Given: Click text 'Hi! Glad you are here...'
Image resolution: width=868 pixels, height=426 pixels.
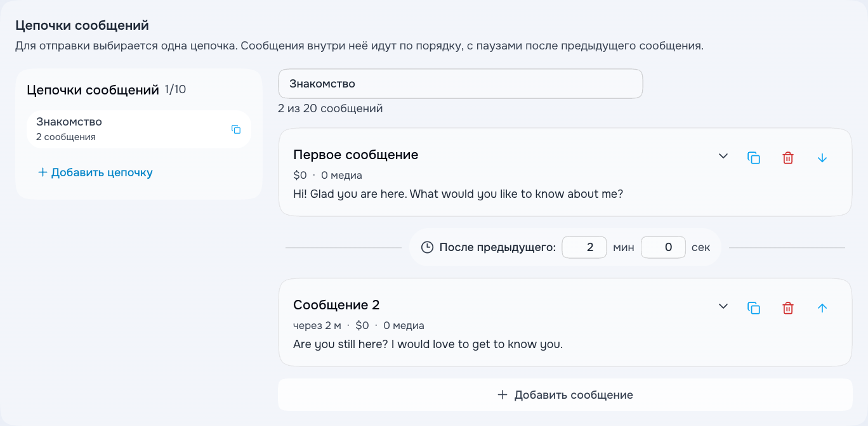Looking at the screenshot, I should point(458,194).
